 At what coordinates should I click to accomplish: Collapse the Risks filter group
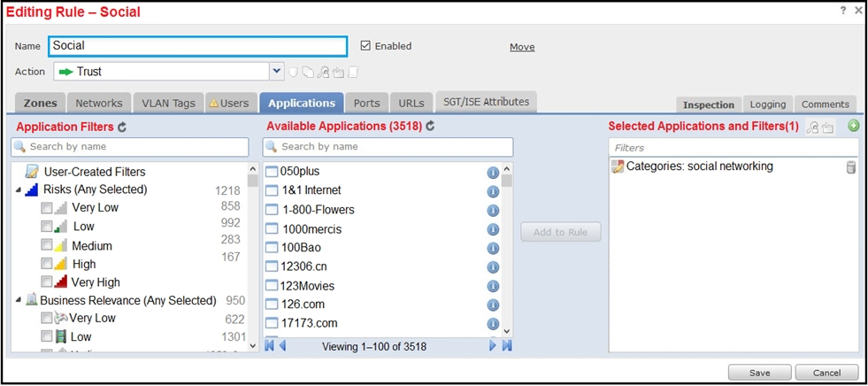click(19, 190)
